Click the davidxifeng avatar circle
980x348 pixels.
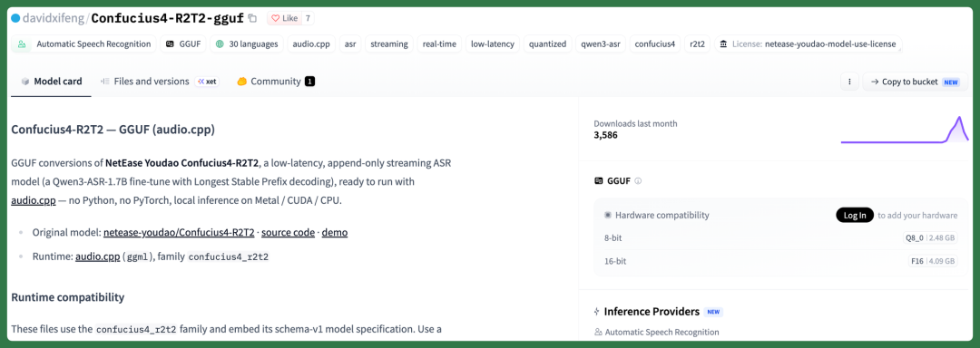pyautogui.click(x=15, y=18)
